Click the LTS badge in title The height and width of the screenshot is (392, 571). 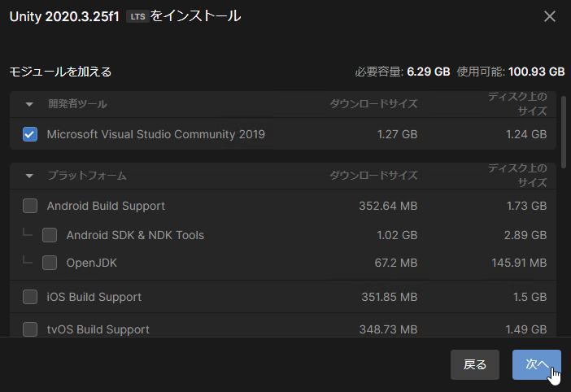(x=137, y=17)
